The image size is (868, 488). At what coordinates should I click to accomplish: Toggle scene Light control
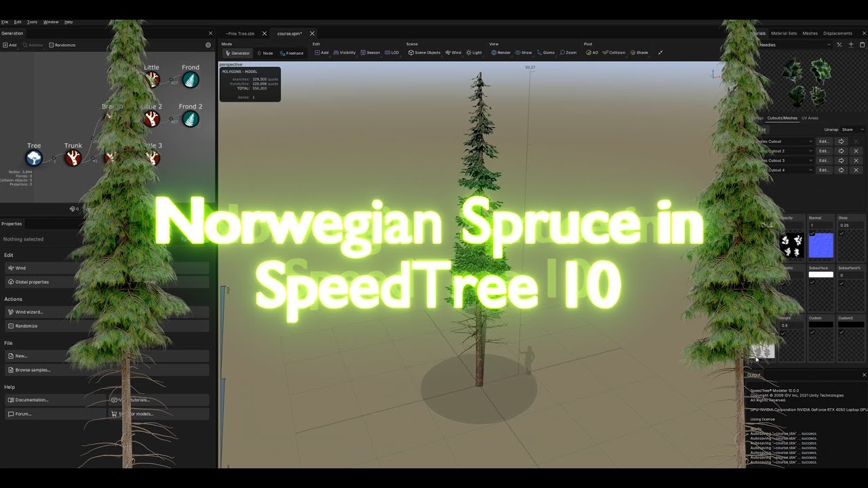[474, 52]
